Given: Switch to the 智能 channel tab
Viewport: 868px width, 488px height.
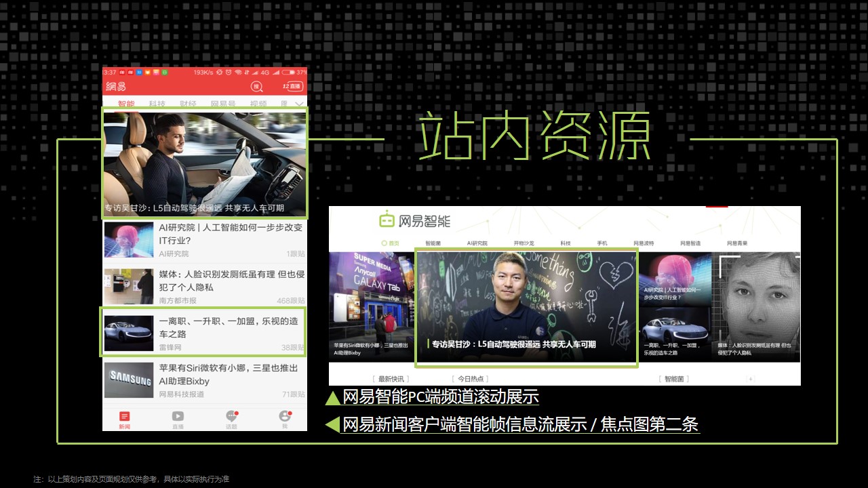Looking at the screenshot, I should [x=126, y=103].
